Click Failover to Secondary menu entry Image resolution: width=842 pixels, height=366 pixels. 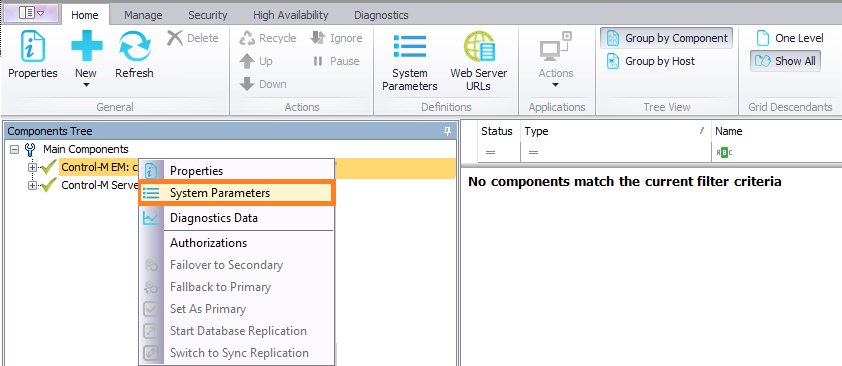pyautogui.click(x=236, y=265)
